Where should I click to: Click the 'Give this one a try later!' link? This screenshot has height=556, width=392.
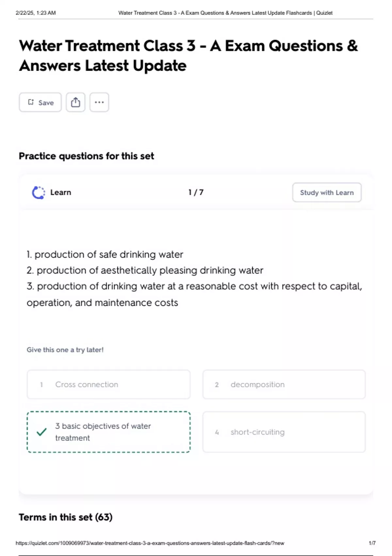tap(65, 350)
